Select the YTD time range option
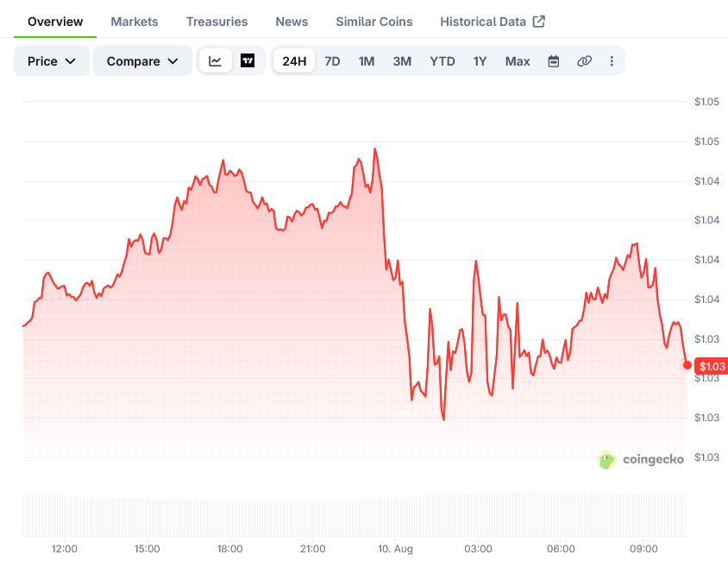Viewport: 728px width, 561px height. click(442, 60)
